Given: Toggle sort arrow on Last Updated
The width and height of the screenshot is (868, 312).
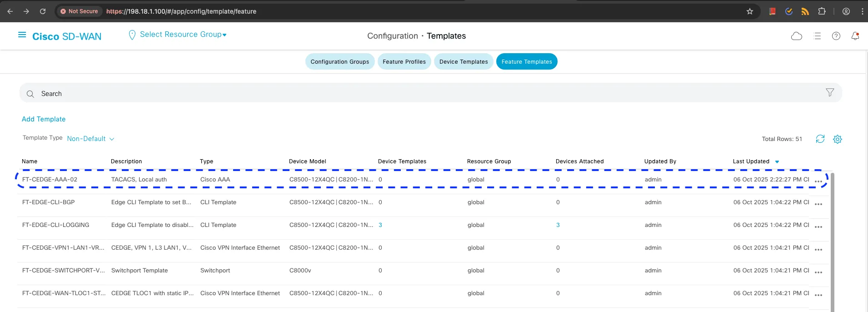Looking at the screenshot, I should pyautogui.click(x=777, y=162).
